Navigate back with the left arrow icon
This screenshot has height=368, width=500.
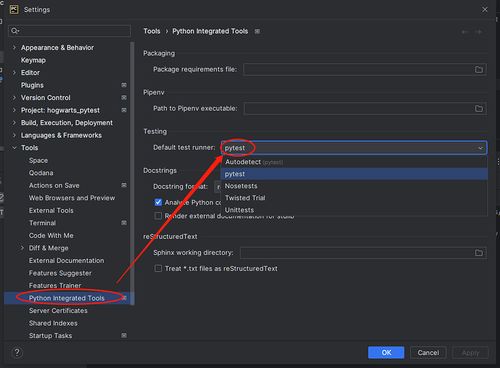[465, 32]
